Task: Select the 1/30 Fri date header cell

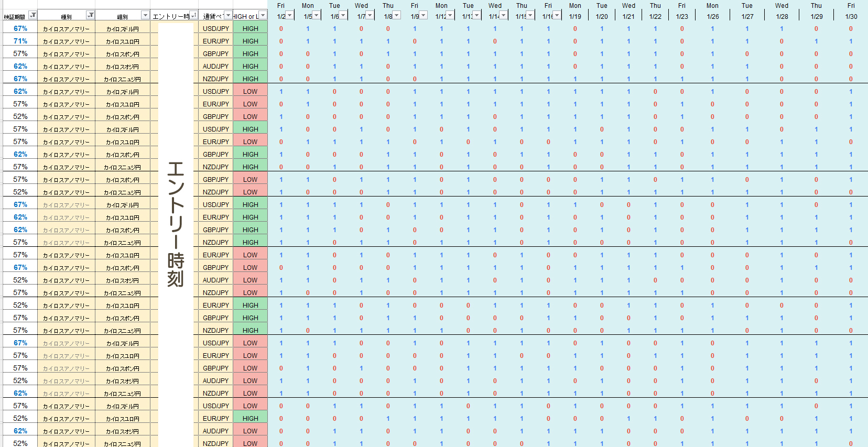Action: click(851, 11)
